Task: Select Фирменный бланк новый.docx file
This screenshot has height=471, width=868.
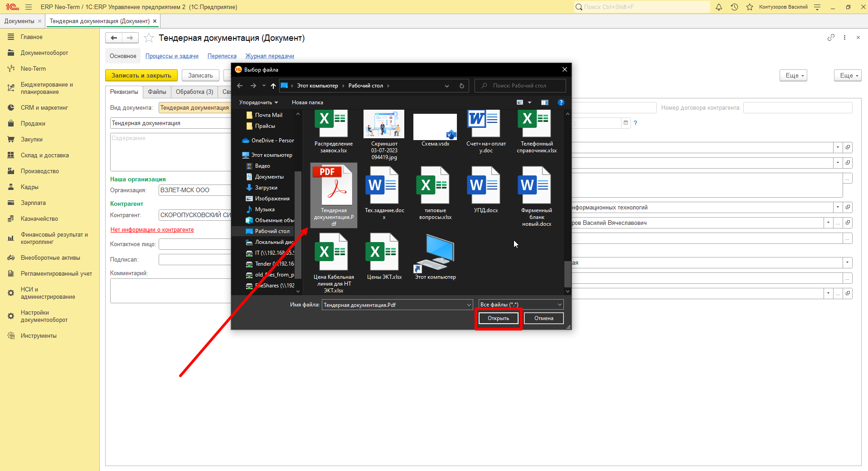Action: 536,196
